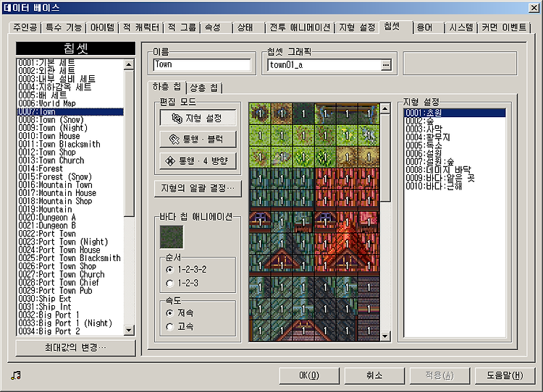Select terrain 0007:설원:숲
This screenshot has width=543, height=392.
point(455,161)
